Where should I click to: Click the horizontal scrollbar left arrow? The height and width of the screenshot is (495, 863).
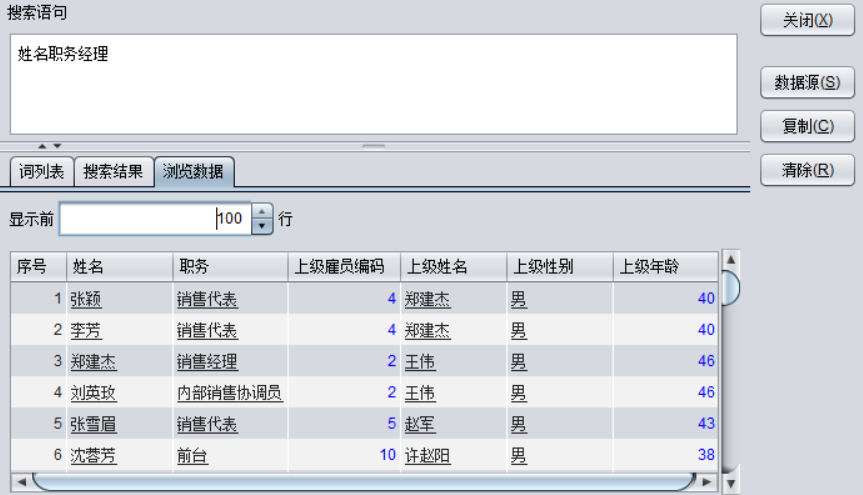point(20,483)
